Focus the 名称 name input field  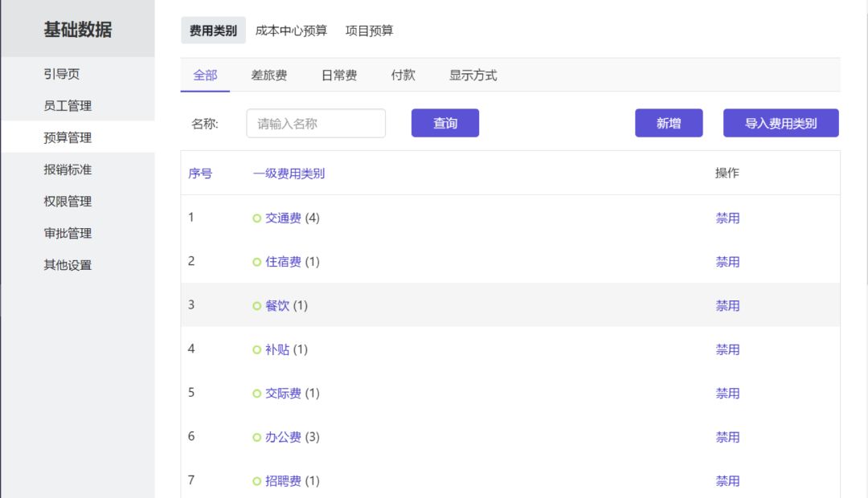(x=316, y=124)
